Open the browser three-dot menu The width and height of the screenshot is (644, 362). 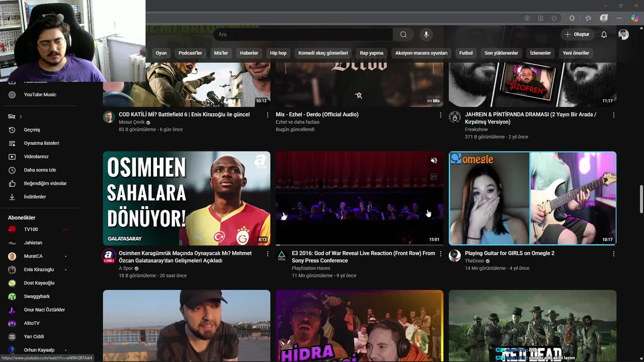coord(619,18)
